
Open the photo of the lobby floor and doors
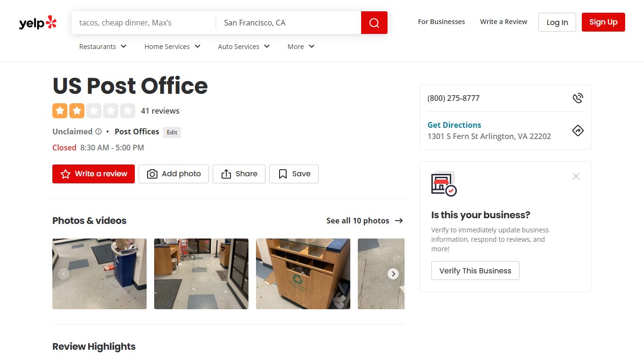201,274
